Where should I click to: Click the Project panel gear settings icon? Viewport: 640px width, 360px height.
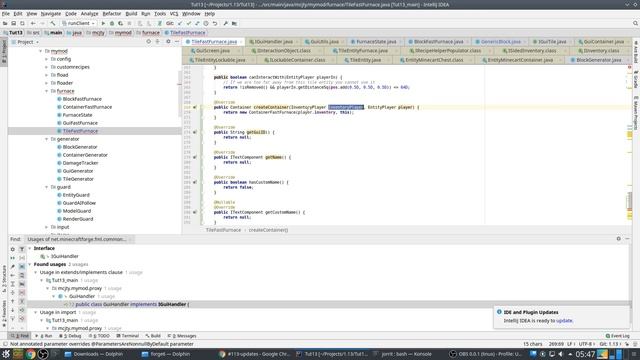tap(168, 42)
